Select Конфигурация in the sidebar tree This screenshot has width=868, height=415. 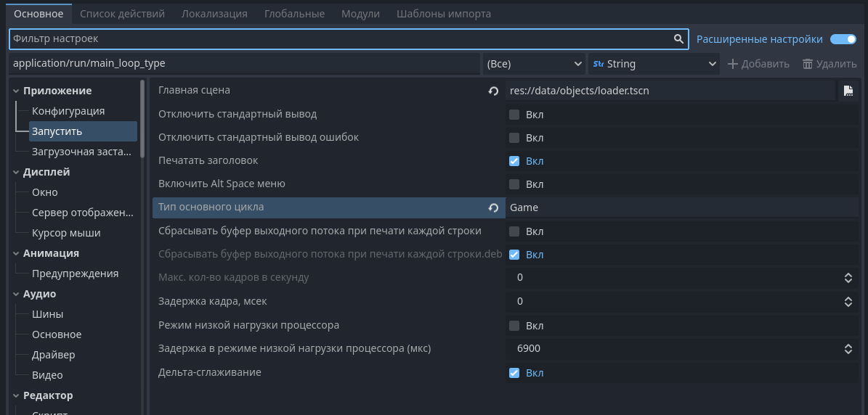tap(68, 111)
